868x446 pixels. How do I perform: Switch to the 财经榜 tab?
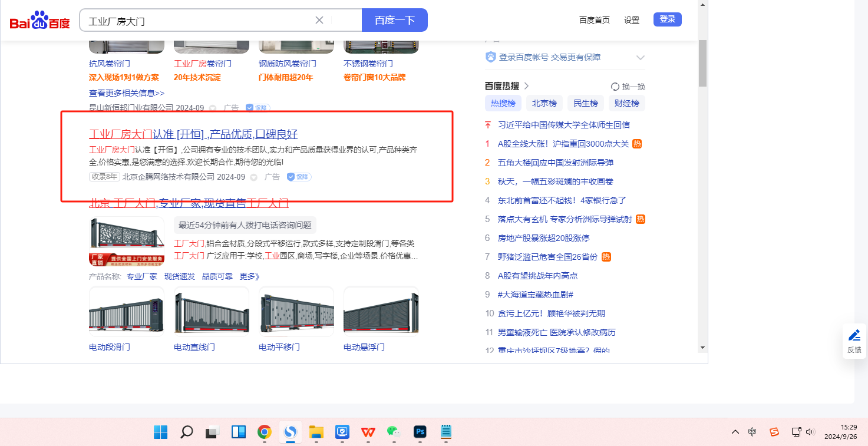(626, 103)
